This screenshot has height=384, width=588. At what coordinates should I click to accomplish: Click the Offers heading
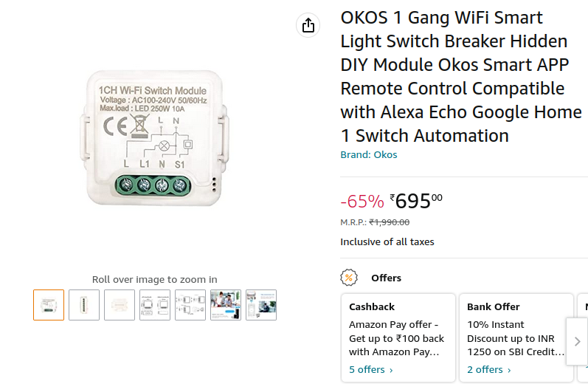pos(387,278)
